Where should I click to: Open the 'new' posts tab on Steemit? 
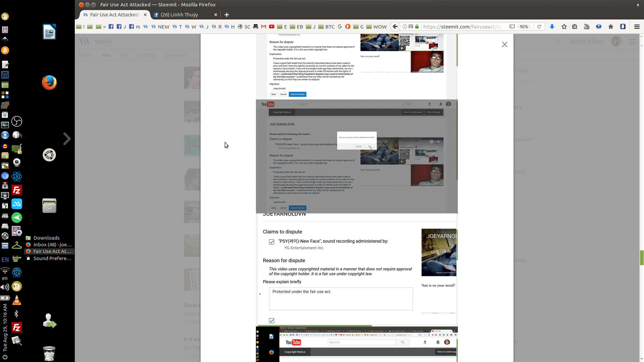106,55
